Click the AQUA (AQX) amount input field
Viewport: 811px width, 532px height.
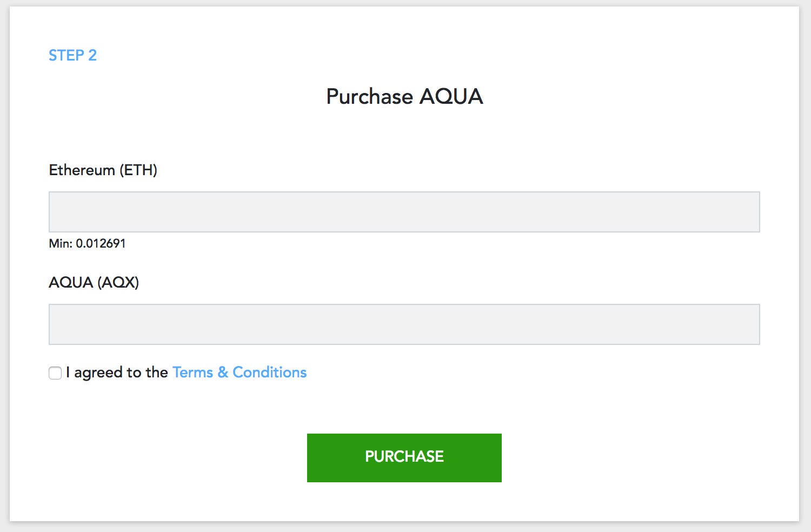pyautogui.click(x=404, y=324)
